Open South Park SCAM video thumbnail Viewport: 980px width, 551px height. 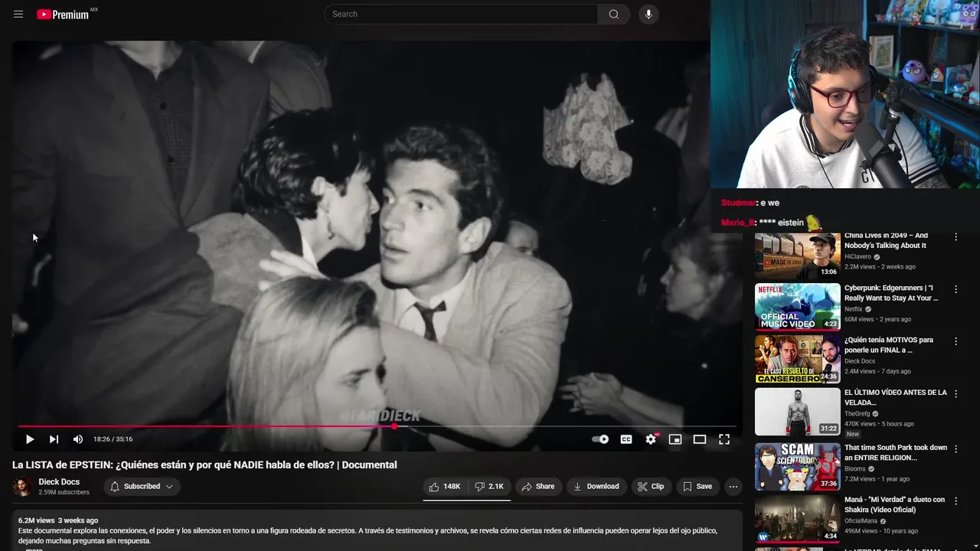click(x=797, y=467)
